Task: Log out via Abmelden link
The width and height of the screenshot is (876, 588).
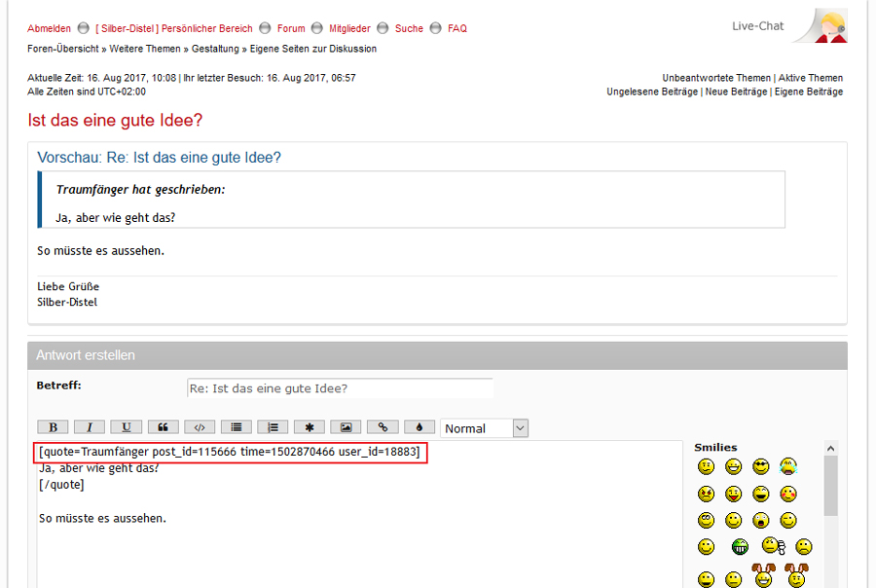Action: [50, 28]
